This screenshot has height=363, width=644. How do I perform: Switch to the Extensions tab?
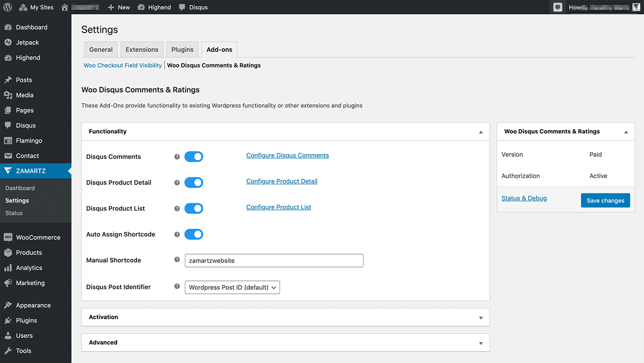(x=142, y=49)
